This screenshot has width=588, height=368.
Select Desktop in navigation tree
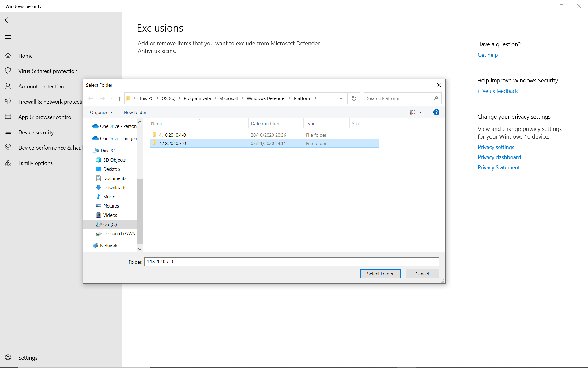coord(111,169)
